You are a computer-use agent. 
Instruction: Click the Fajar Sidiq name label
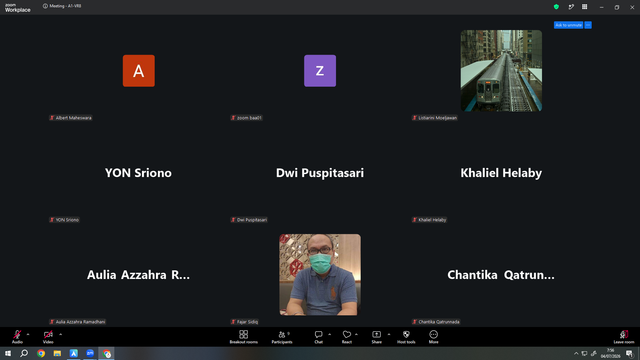click(244, 322)
